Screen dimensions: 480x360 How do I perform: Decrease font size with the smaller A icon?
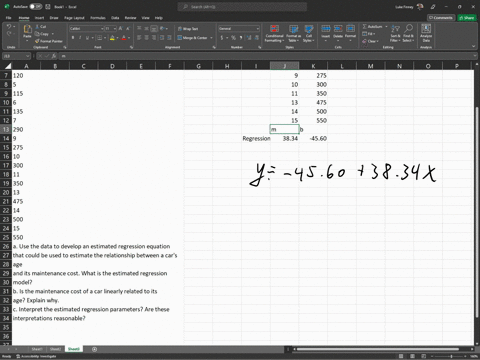click(128, 29)
